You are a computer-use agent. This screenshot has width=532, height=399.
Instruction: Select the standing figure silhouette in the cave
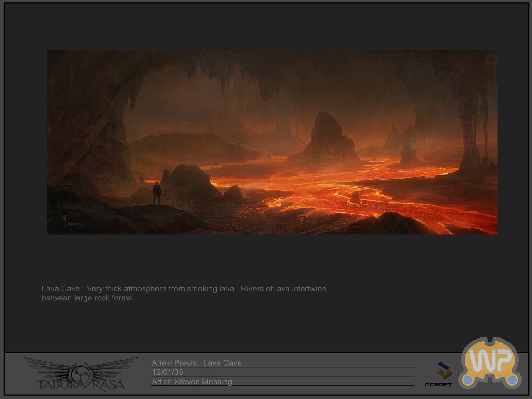click(156, 193)
